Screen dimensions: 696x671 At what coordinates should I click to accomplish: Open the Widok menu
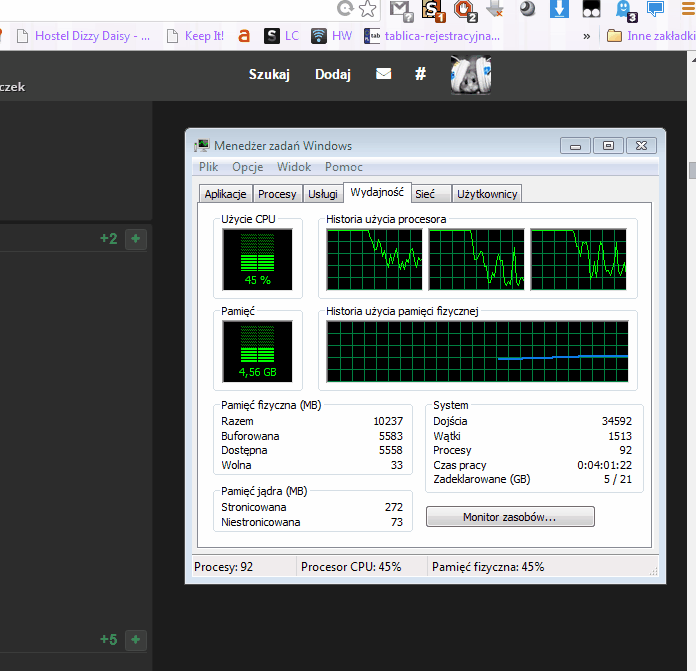(294, 167)
